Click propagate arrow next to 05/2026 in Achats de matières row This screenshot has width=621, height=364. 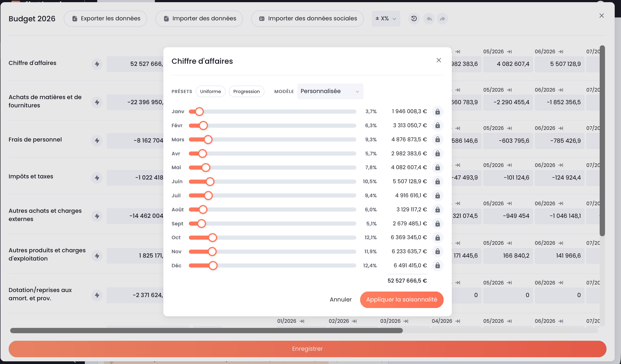[509, 90]
